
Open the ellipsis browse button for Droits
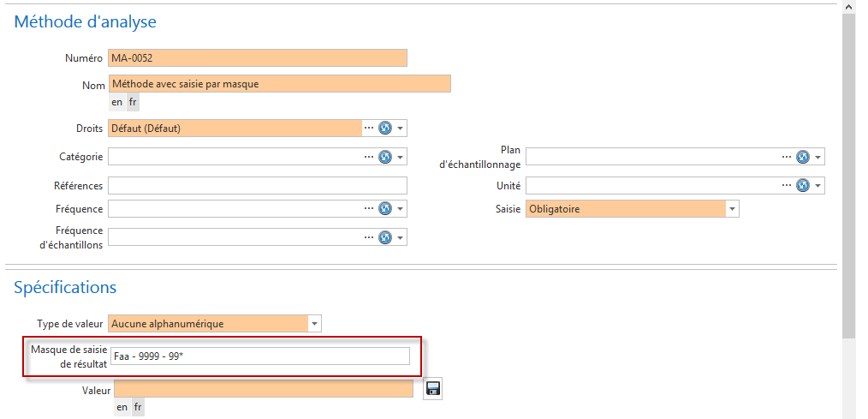tap(369, 129)
